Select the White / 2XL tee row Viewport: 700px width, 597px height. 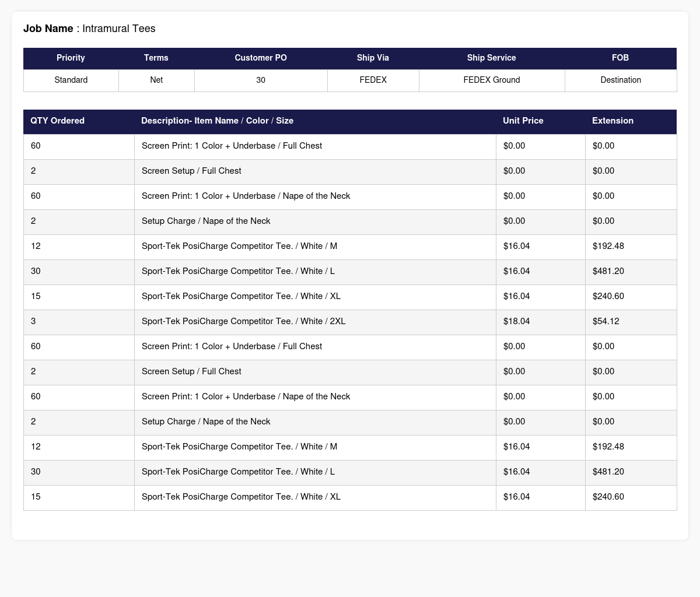coord(350,322)
